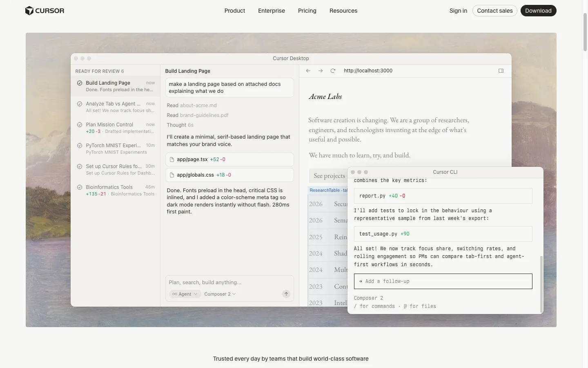Open the app/page.tsx file change
The height and width of the screenshot is (368, 588).
[229, 159]
